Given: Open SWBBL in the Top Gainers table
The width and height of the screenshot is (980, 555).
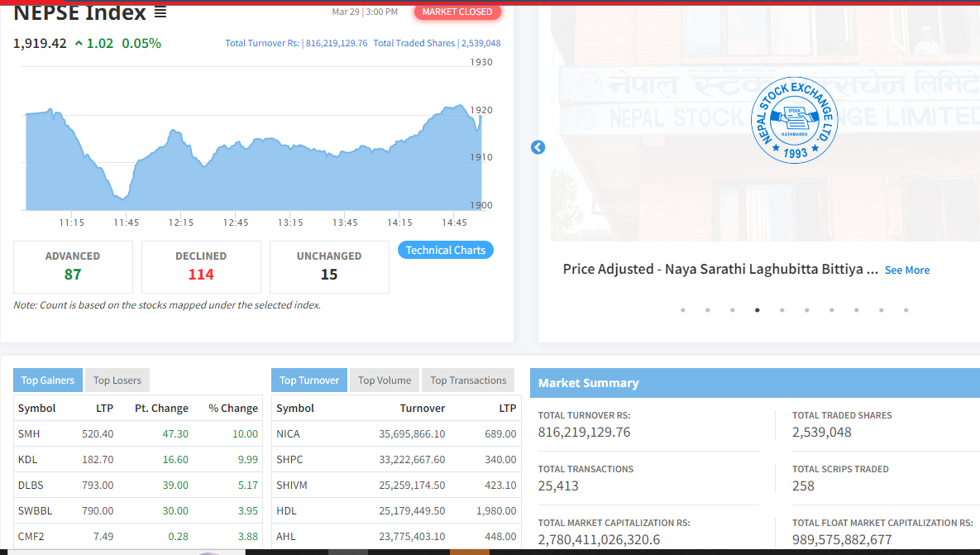Looking at the screenshot, I should coord(35,510).
